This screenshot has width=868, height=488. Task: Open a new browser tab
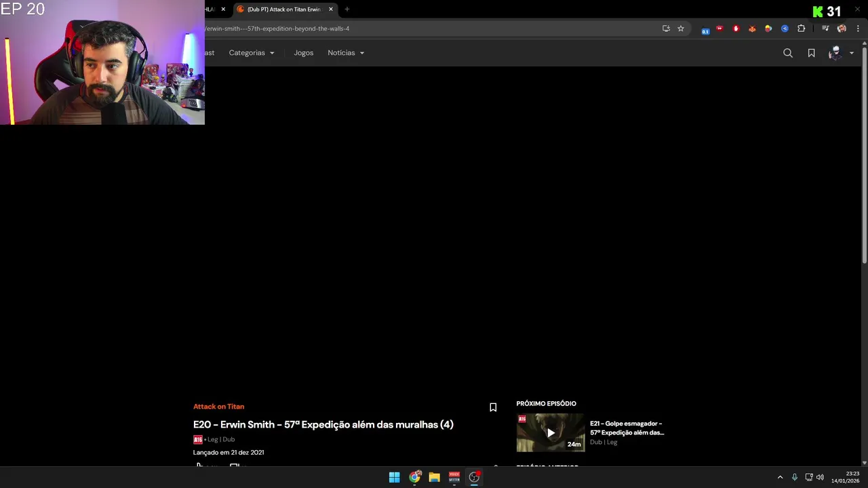pos(347,9)
